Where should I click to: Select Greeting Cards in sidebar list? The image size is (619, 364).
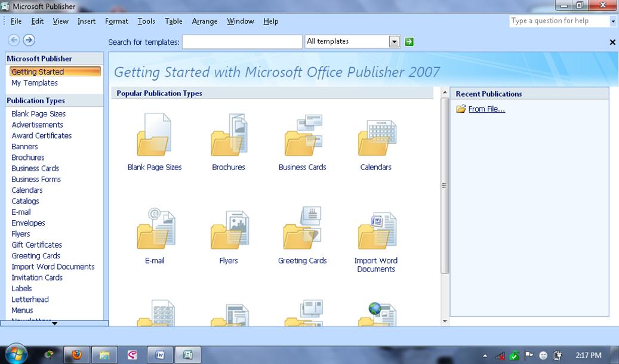pyautogui.click(x=36, y=256)
